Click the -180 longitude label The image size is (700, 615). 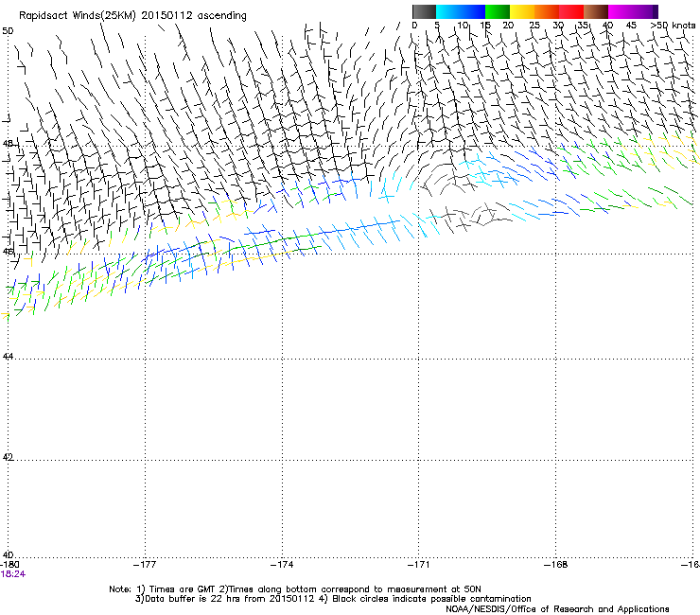coord(9,565)
